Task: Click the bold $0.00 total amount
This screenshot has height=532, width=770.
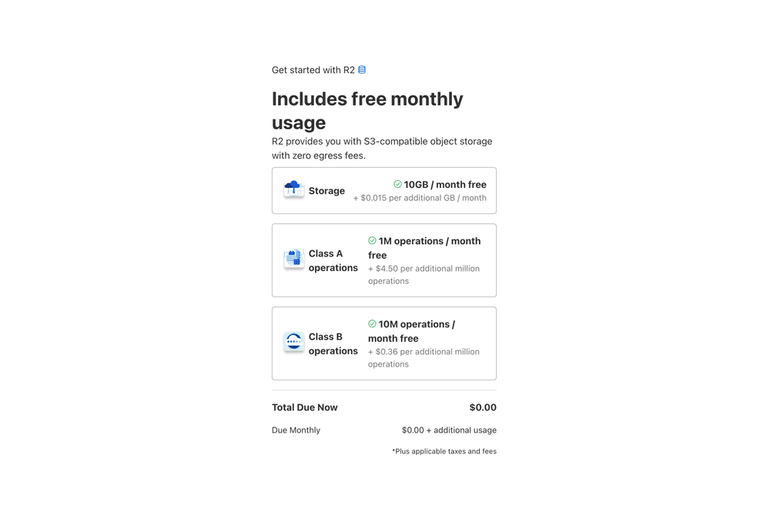Action: click(483, 407)
